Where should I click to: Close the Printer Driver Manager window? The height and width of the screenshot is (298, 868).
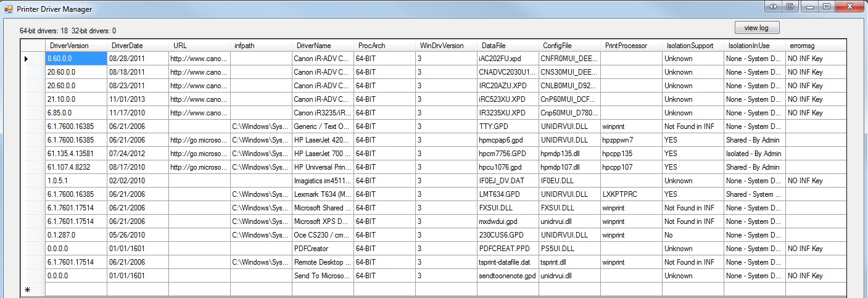(849, 6)
